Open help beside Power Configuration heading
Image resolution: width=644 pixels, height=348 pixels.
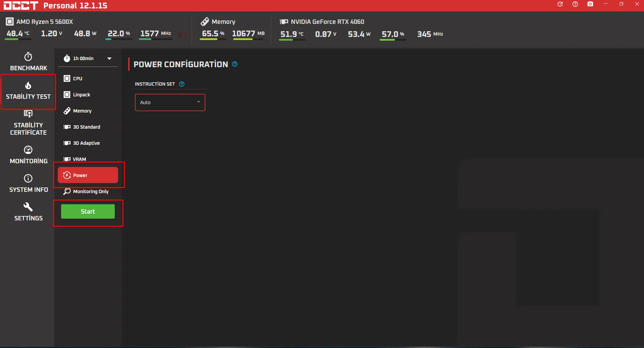235,64
